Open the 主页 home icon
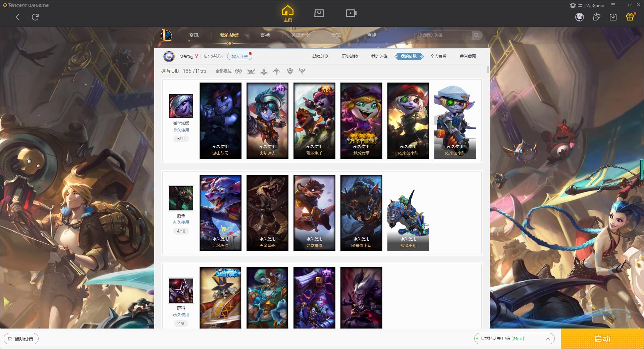This screenshot has width=644, height=349. click(288, 14)
